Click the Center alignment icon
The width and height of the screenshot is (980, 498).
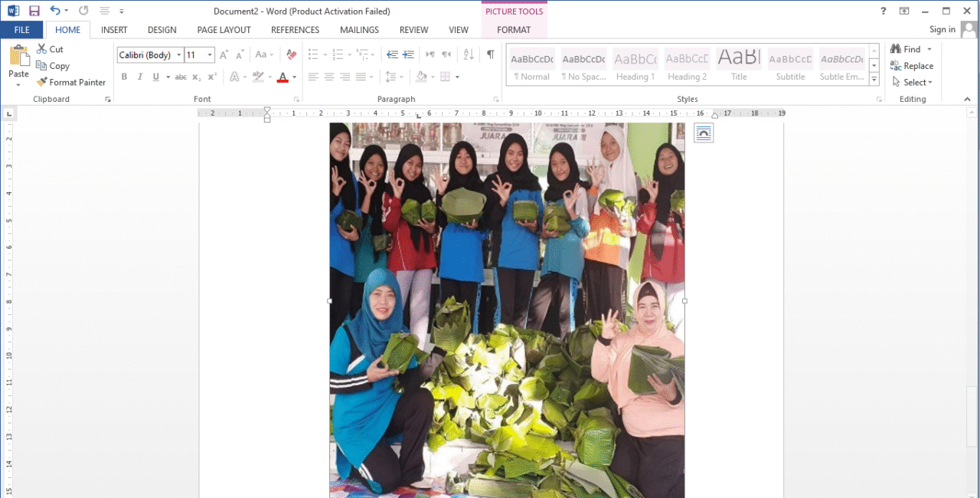pos(329,77)
